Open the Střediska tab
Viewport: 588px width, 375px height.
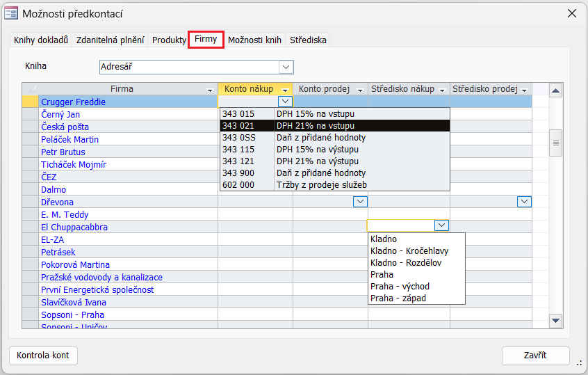pyautogui.click(x=308, y=40)
